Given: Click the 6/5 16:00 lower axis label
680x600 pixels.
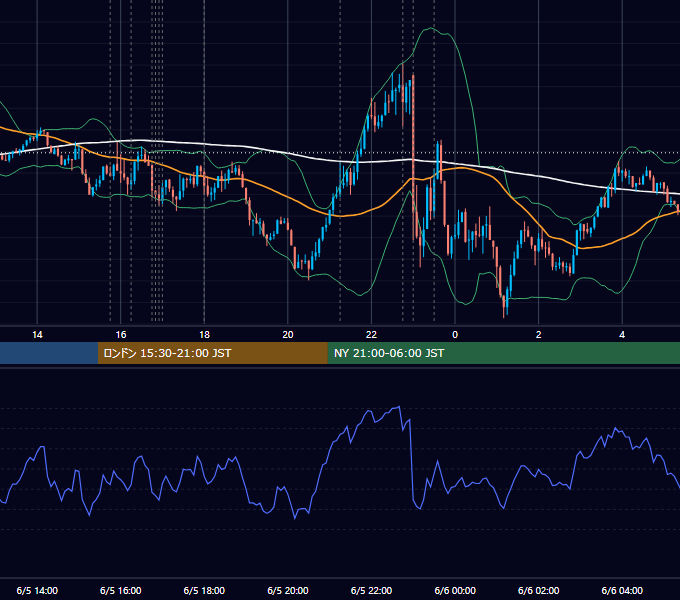Looking at the screenshot, I should (x=121, y=591).
